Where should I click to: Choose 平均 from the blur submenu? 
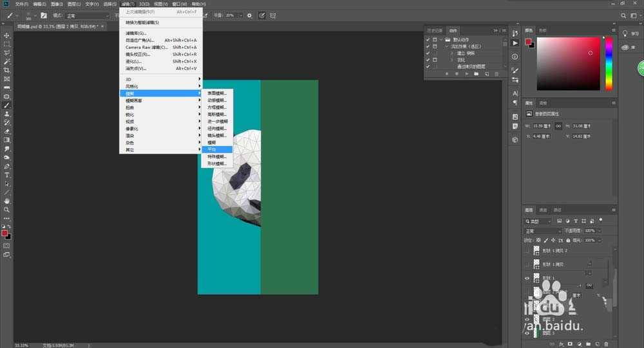click(213, 149)
